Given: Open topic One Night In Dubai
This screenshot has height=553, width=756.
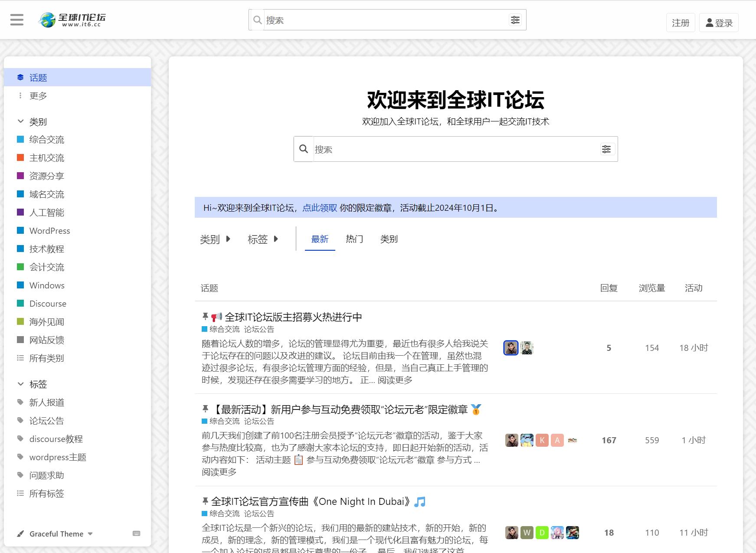Looking at the screenshot, I should click(311, 502).
